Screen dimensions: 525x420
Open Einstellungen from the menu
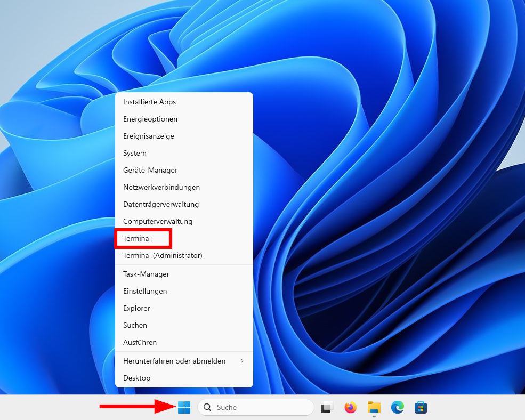click(145, 291)
